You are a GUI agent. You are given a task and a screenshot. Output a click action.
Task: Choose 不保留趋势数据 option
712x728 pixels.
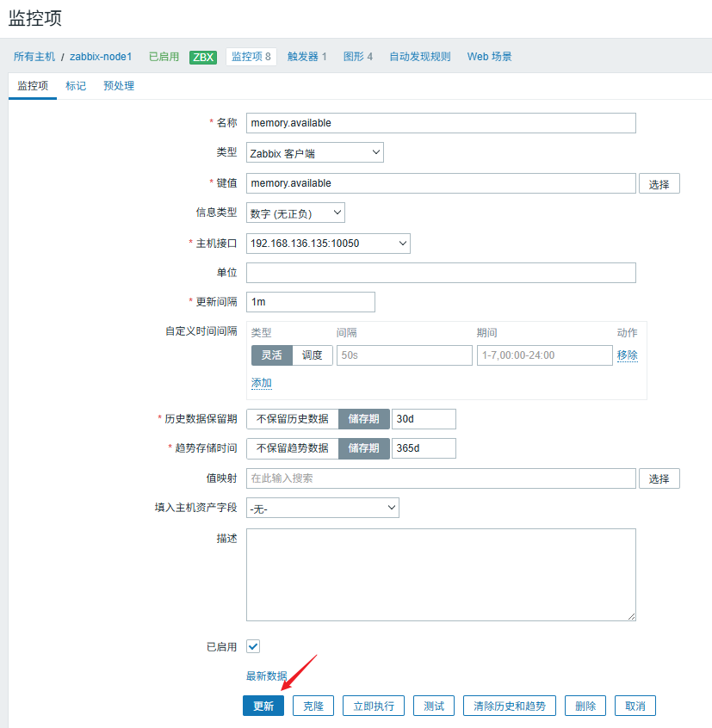[293, 448]
